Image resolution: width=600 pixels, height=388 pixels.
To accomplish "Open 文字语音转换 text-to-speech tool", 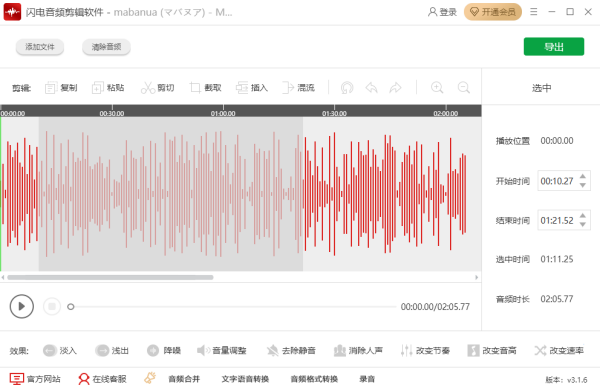I will coord(245,379).
